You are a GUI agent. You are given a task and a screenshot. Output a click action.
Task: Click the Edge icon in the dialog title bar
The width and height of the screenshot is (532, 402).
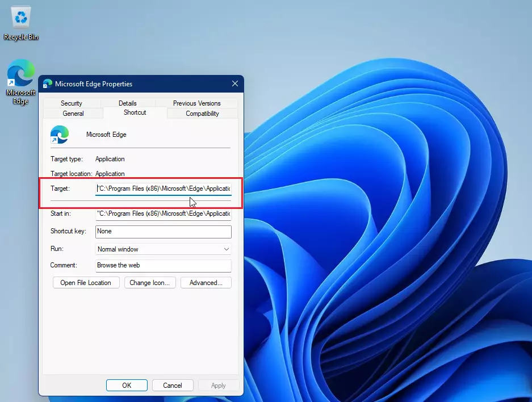click(48, 84)
